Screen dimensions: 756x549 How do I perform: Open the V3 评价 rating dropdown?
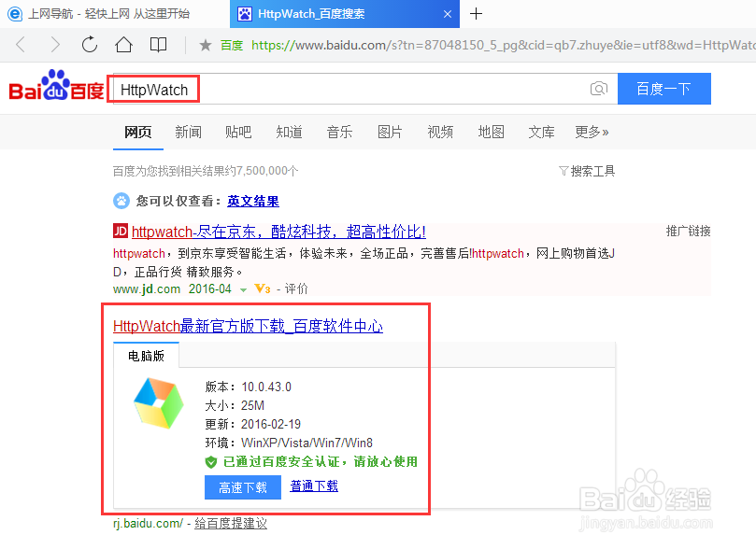tap(263, 289)
